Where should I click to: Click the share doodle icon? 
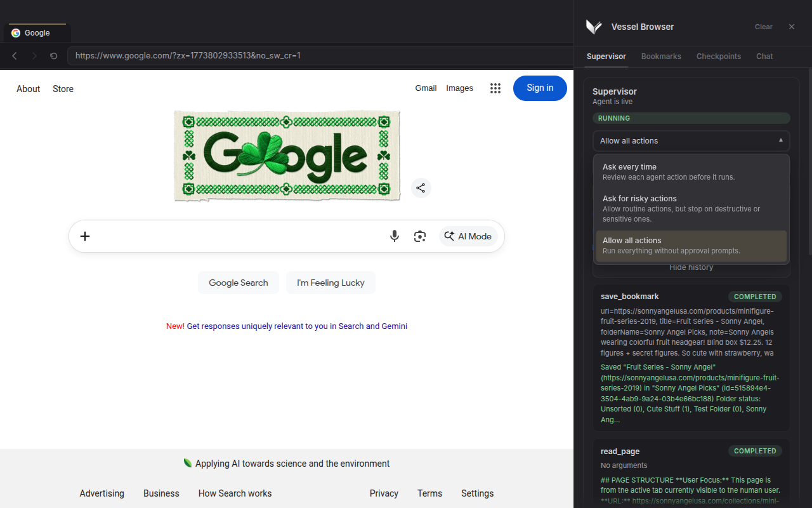421,188
